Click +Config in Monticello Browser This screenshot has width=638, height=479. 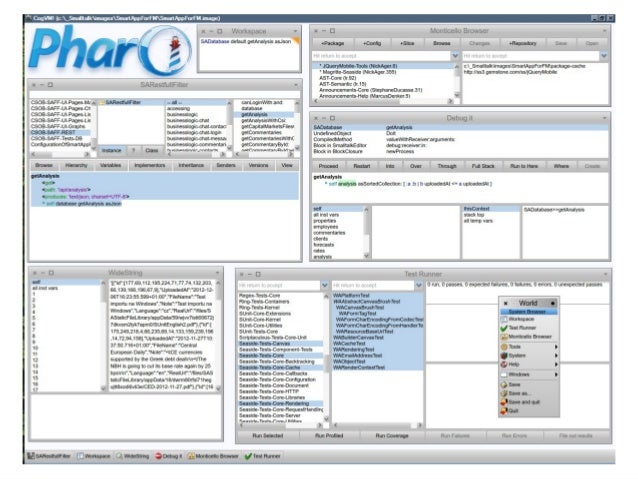pyautogui.click(x=372, y=43)
